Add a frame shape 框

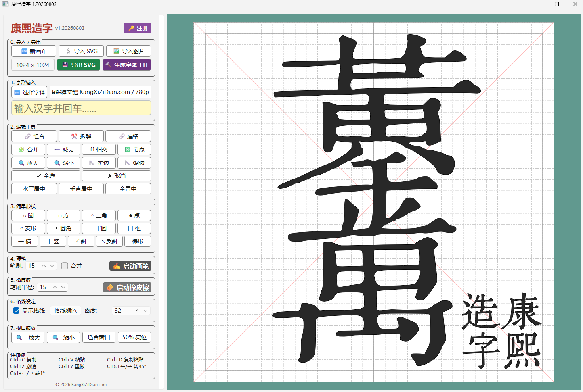click(134, 228)
